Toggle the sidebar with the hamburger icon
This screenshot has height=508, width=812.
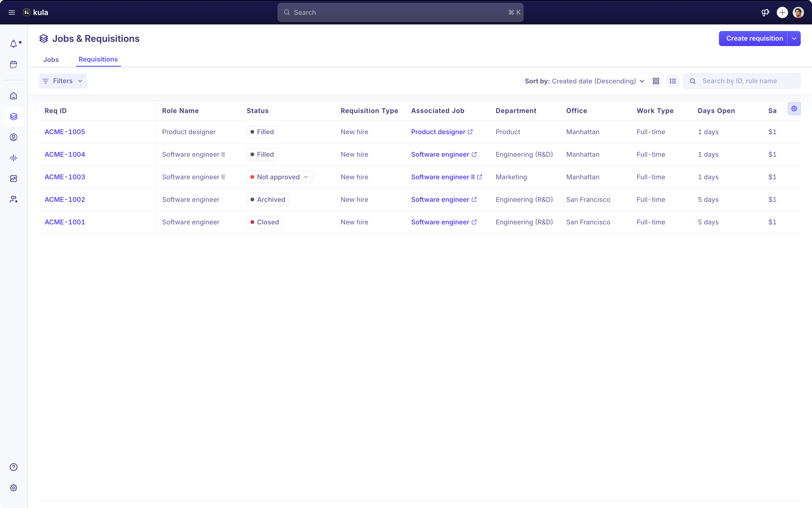point(12,12)
